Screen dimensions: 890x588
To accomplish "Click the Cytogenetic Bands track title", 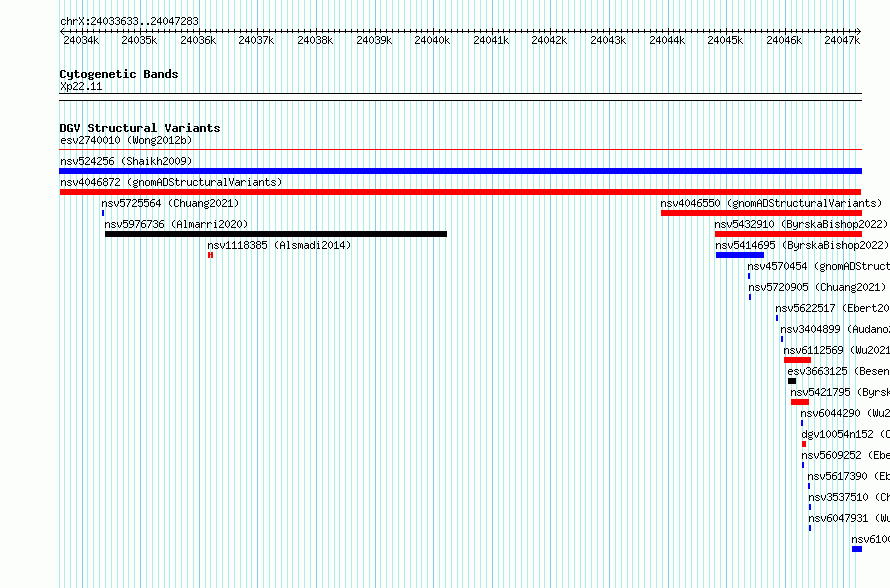I will tap(119, 74).
